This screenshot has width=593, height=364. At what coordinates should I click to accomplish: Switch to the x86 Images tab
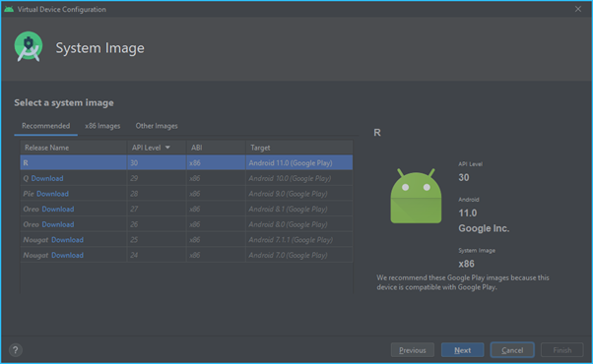[x=102, y=126]
